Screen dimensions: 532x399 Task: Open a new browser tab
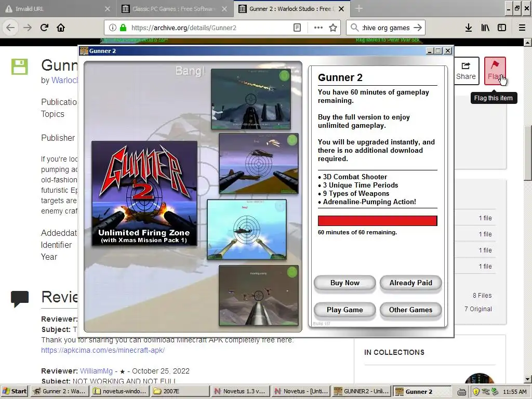pos(358,9)
